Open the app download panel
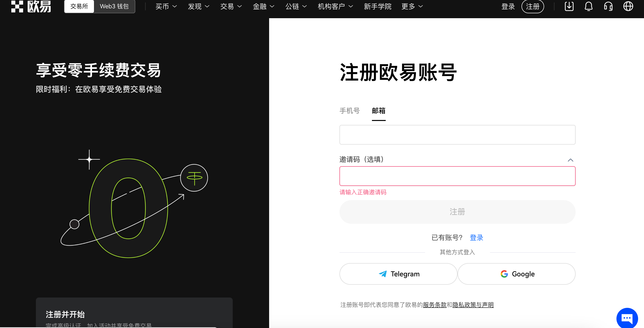Viewport: 644px width, 328px height. tap(568, 6)
